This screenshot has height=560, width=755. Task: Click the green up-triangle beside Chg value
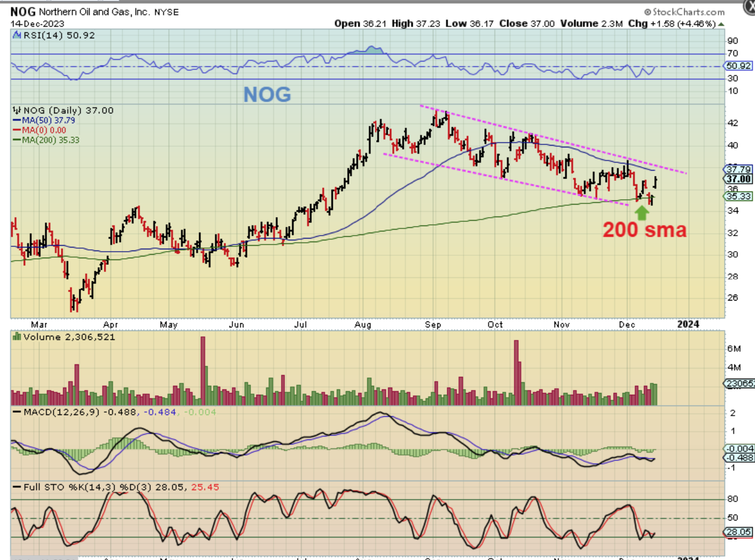pyautogui.click(x=722, y=24)
